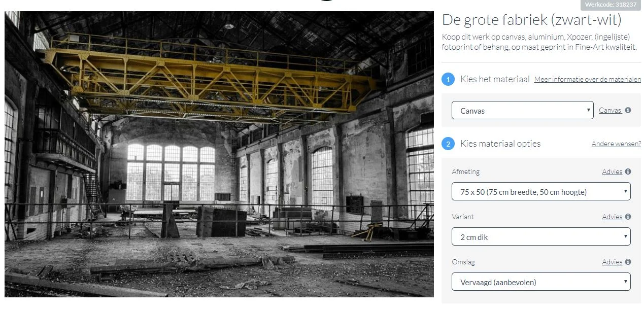Open the Advies link for Variant
644x309 pixels.
(612, 217)
